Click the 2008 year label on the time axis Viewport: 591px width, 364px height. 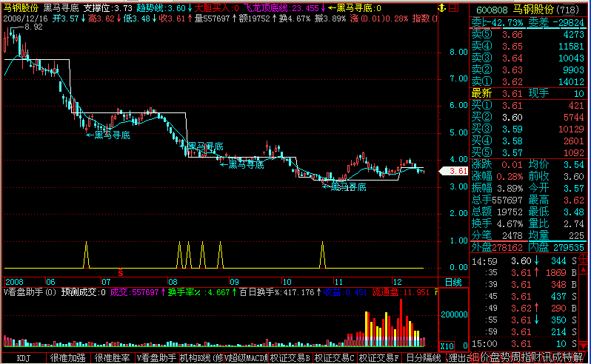[14, 282]
